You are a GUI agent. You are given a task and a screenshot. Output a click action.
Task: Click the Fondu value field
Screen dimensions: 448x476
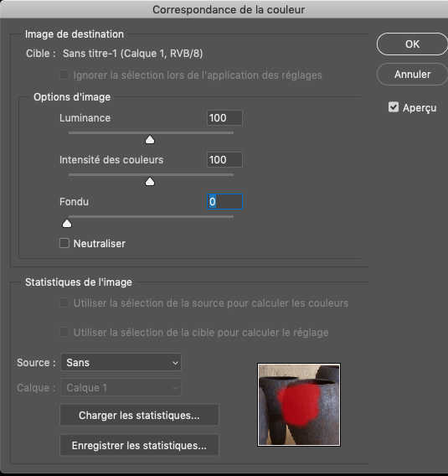point(224,202)
